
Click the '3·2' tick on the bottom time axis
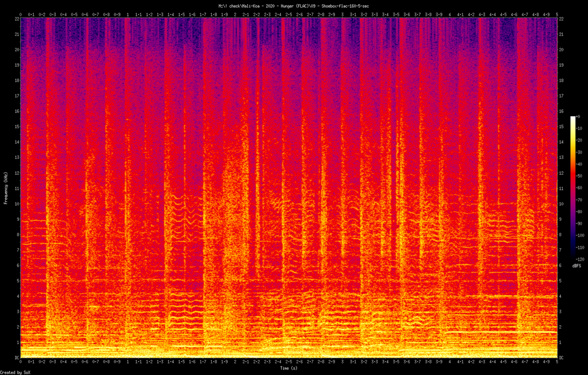[364, 362]
